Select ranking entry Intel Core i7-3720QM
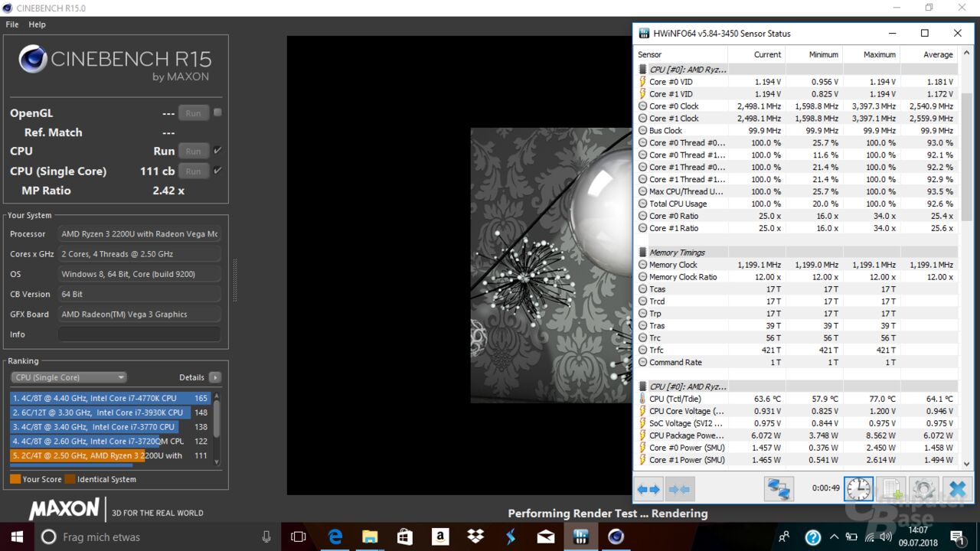Screen dimensions: 980x551 pyautogui.click(x=111, y=441)
